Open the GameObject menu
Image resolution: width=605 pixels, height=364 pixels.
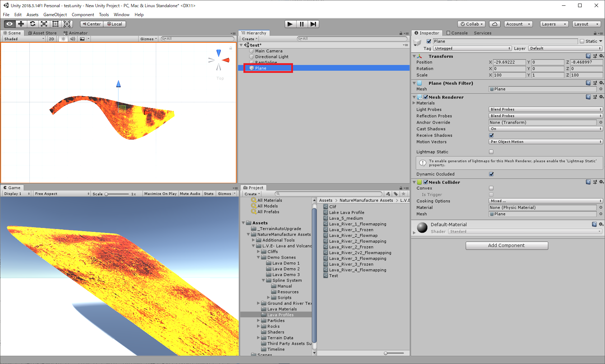55,15
